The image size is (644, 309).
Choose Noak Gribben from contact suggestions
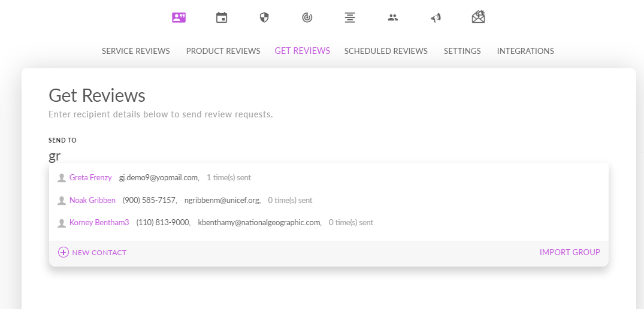(x=328, y=200)
